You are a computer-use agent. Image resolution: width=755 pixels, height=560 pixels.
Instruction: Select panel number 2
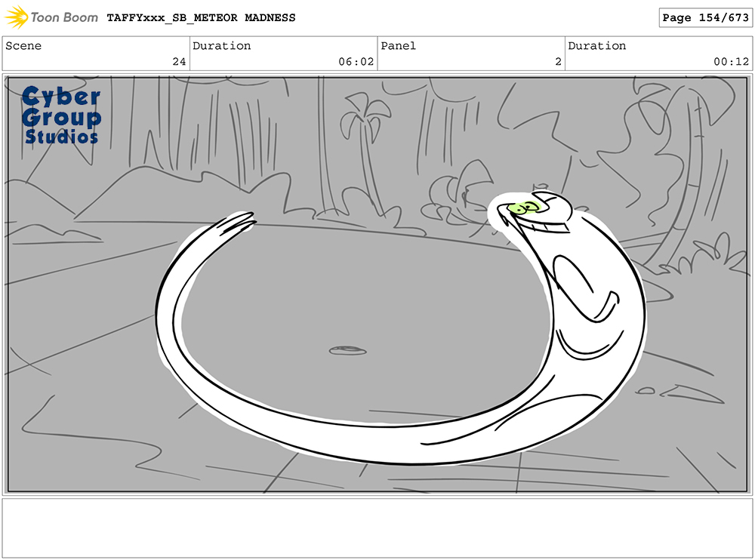[558, 62]
